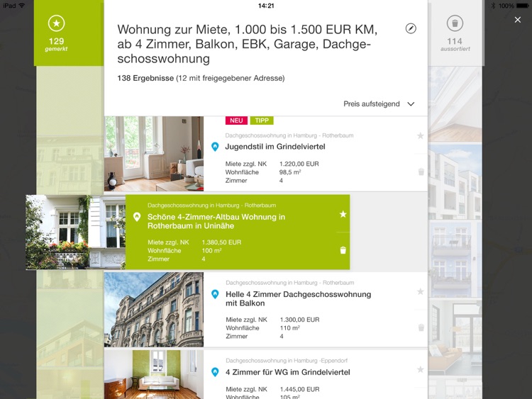Show map pin for 4 Zimmer für WG
This screenshot has height=399, width=532.
pyautogui.click(x=215, y=372)
